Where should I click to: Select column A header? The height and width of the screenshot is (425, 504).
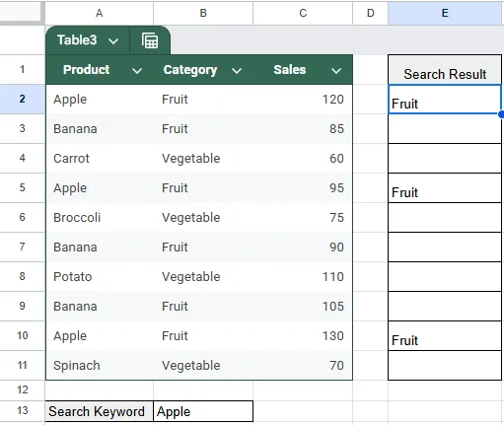pyautogui.click(x=100, y=13)
